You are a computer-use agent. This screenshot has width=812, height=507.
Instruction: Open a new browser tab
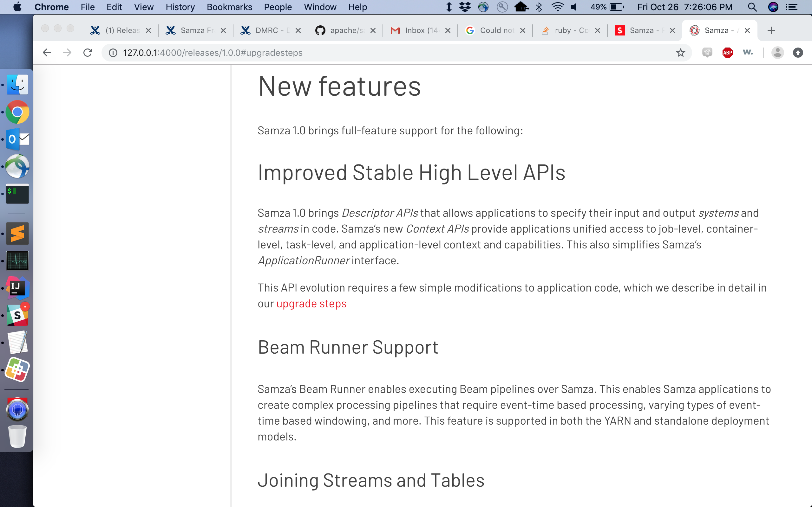[x=771, y=30]
